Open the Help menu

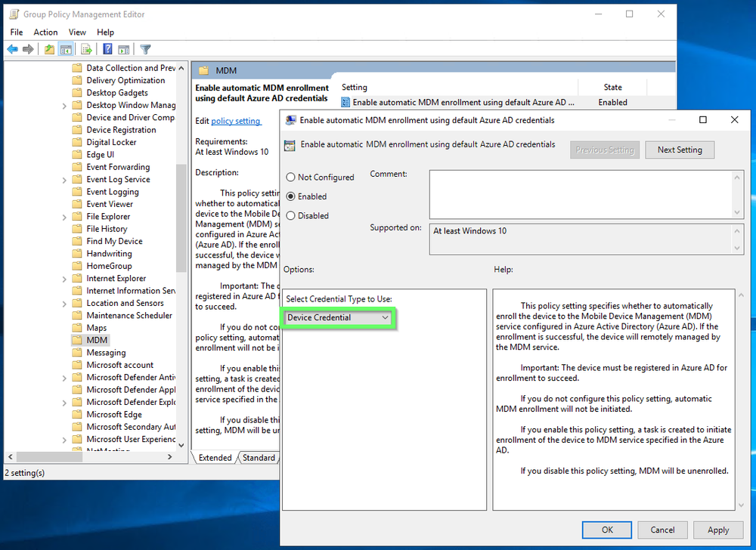tap(105, 32)
